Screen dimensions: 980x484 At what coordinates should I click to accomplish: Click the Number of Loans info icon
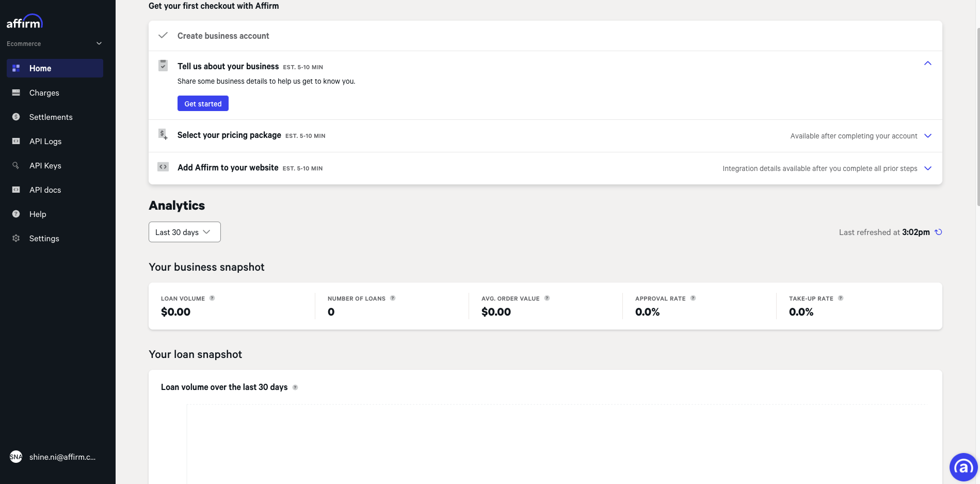coord(393,298)
